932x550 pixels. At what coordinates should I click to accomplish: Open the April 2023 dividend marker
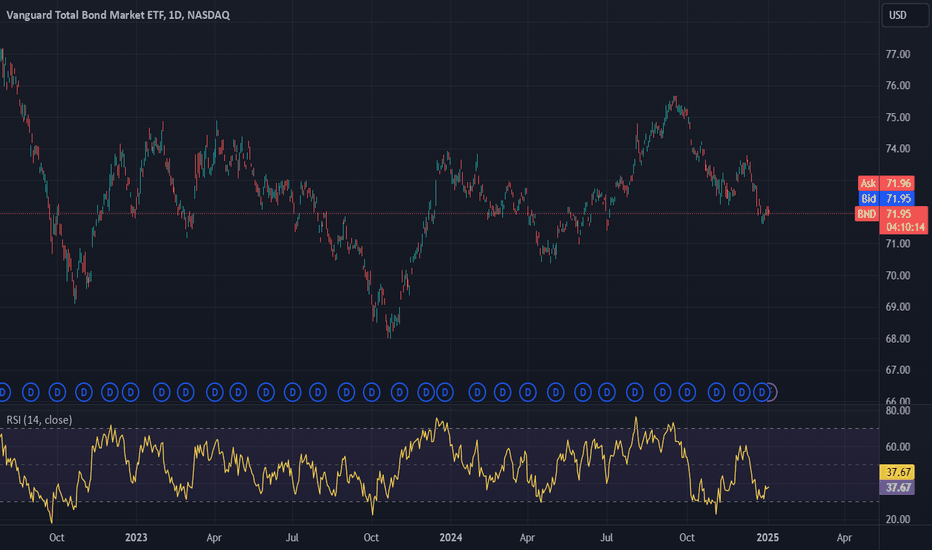click(x=215, y=392)
